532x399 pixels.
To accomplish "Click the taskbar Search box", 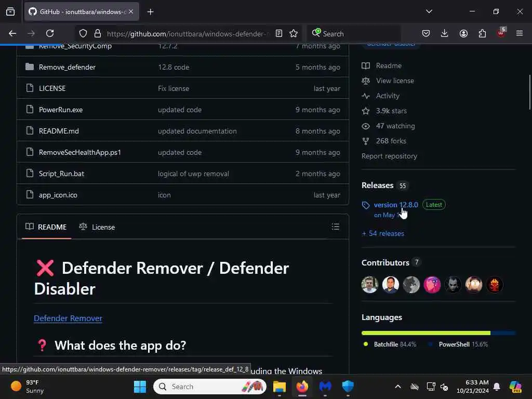I will click(210, 387).
